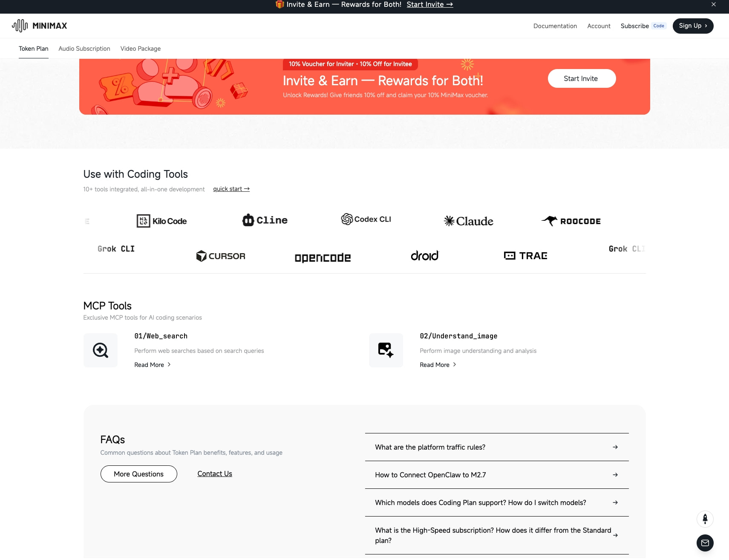This screenshot has height=560, width=729.
Task: Switch to Token Plan tab
Action: tap(34, 49)
